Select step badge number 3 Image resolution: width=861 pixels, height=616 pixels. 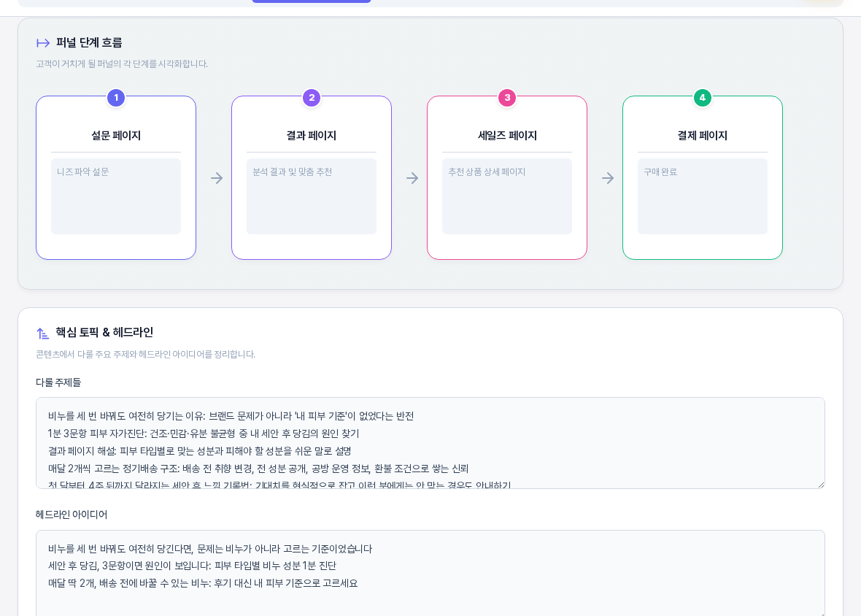507,98
